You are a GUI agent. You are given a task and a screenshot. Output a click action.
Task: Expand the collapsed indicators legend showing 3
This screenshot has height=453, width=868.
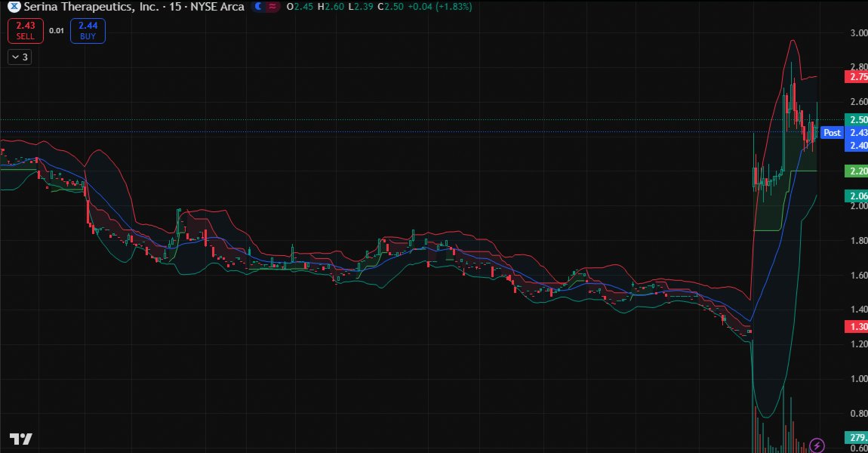pos(20,57)
